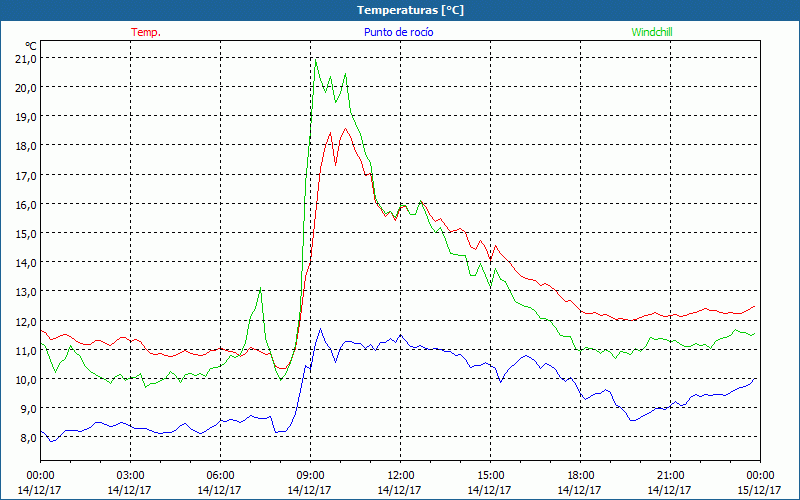Click the °C unit label above y-axis
The image size is (800, 500).
(x=31, y=46)
